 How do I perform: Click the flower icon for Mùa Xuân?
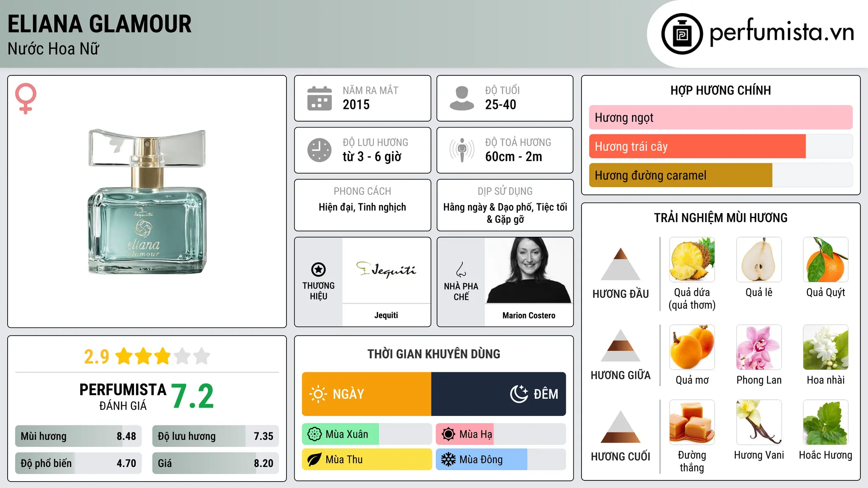[314, 434]
